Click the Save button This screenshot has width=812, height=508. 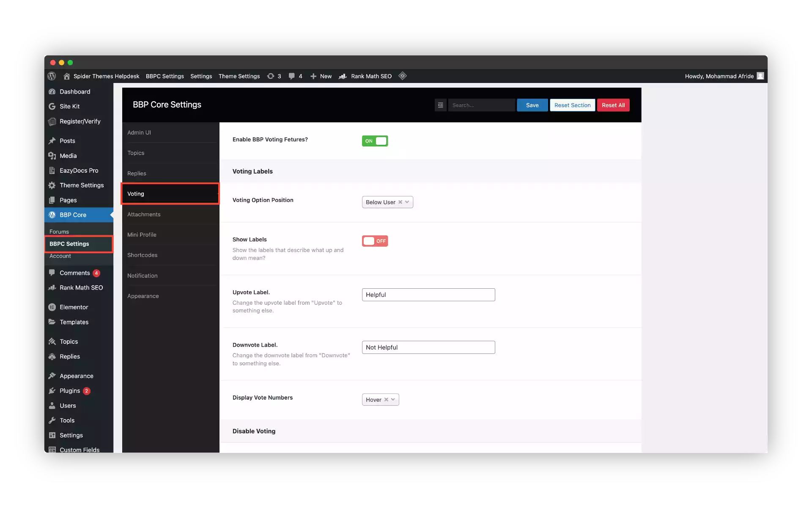coord(532,105)
